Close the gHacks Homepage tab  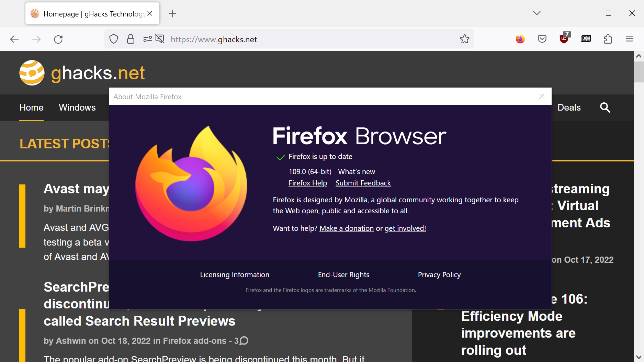(x=150, y=14)
